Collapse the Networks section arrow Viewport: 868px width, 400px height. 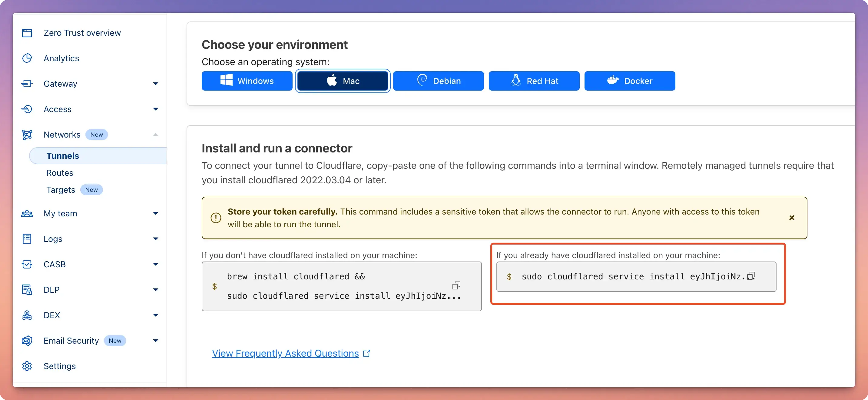coord(155,135)
